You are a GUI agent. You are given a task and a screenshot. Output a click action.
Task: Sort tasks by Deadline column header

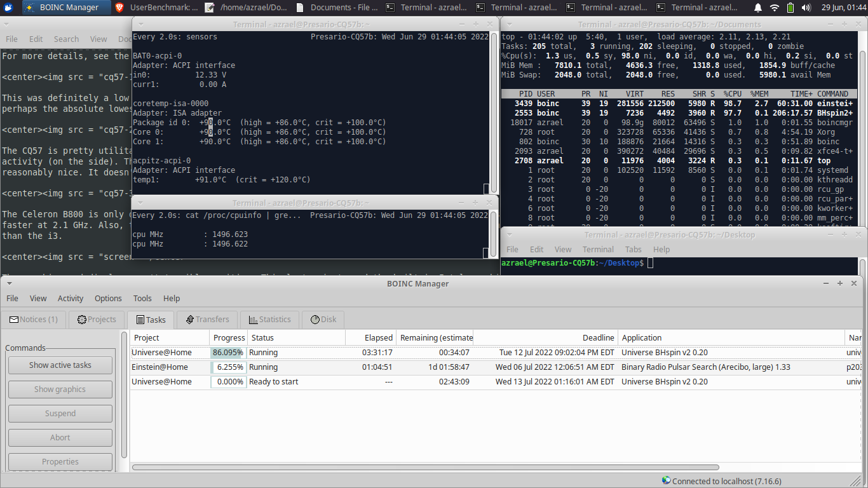pyautogui.click(x=545, y=337)
